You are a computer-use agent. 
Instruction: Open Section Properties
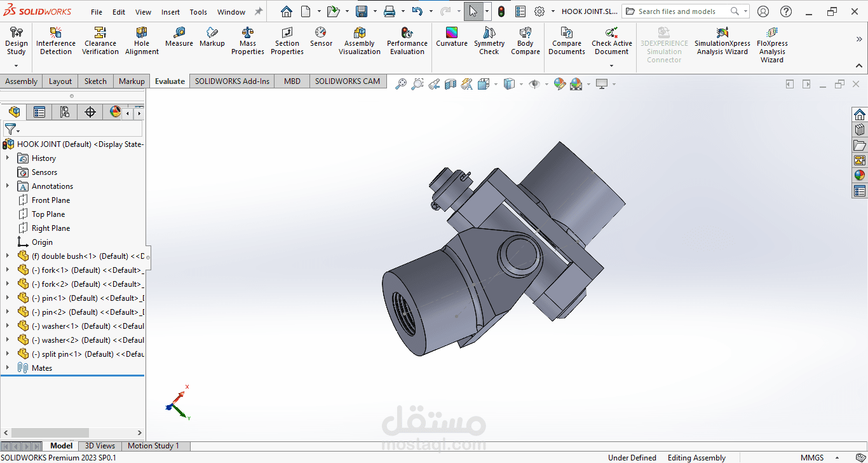pos(287,41)
